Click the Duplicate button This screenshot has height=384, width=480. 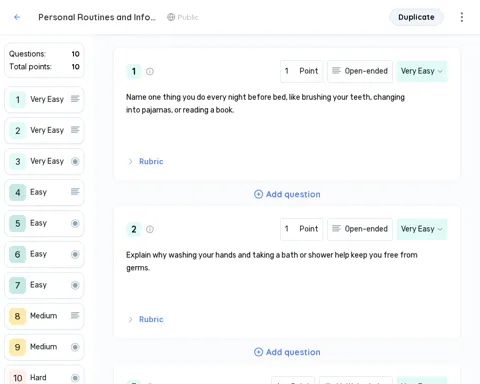click(x=416, y=17)
